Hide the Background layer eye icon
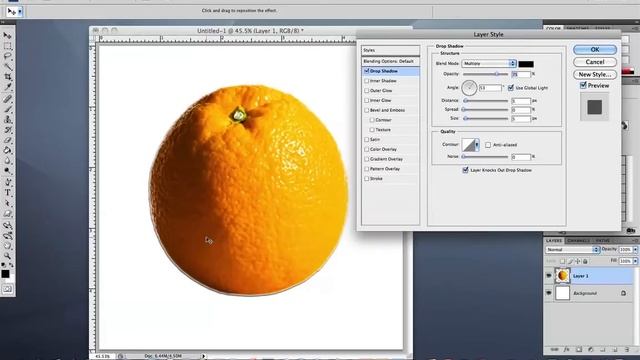The image size is (640, 360). 549,293
